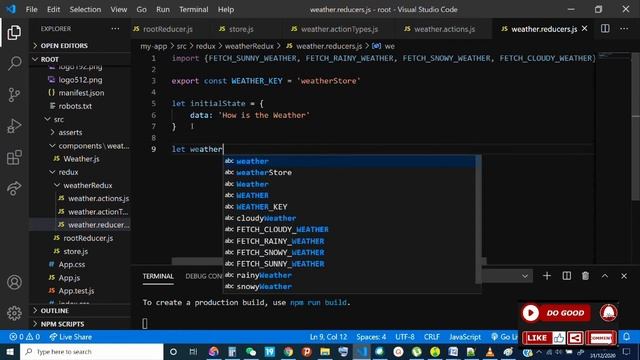Open the Search view in activity bar
The image size is (640, 360).
pyautogui.click(x=14, y=63)
